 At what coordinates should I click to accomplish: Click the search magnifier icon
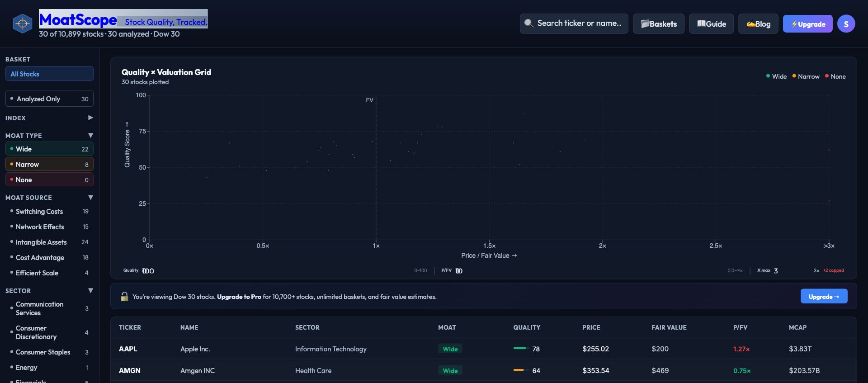[528, 23]
